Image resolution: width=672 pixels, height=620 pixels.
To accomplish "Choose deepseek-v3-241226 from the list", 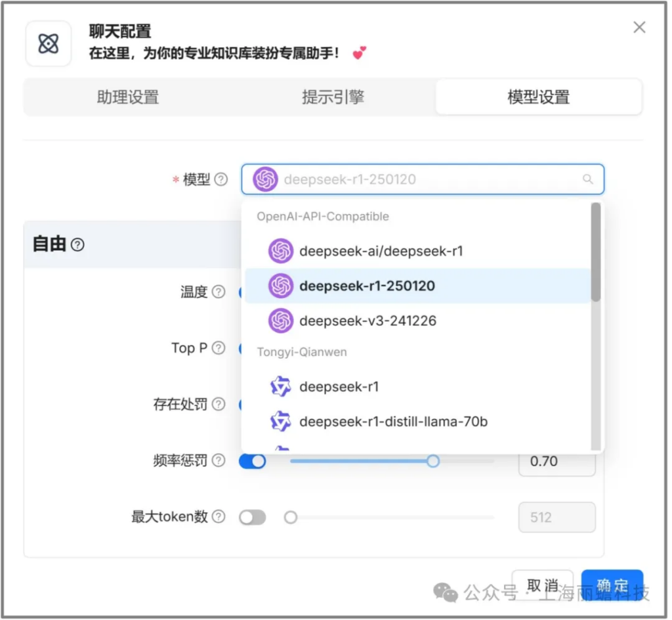I will (x=418, y=321).
